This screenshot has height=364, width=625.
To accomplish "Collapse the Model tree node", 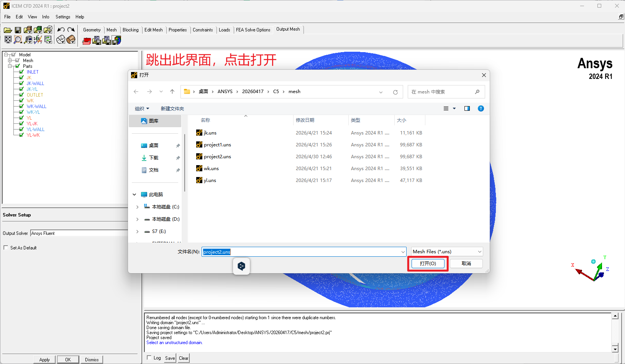I will [x=6, y=54].
